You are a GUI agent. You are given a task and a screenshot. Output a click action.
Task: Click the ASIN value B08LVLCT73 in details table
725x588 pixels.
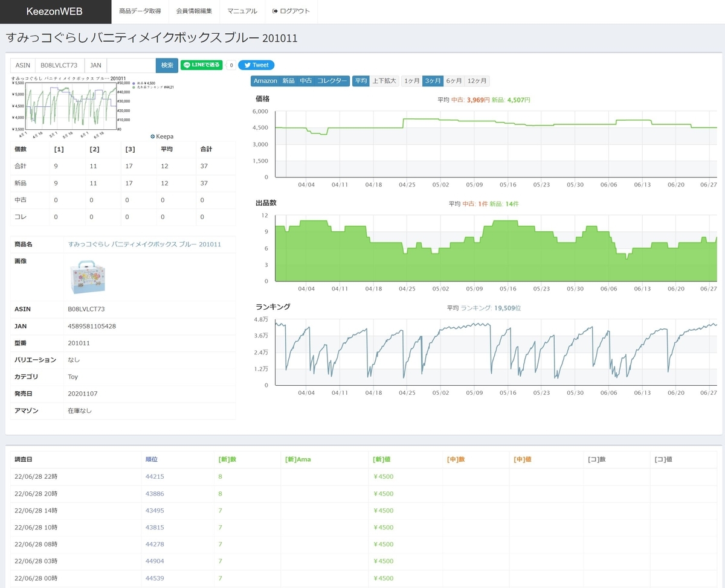[x=86, y=309]
